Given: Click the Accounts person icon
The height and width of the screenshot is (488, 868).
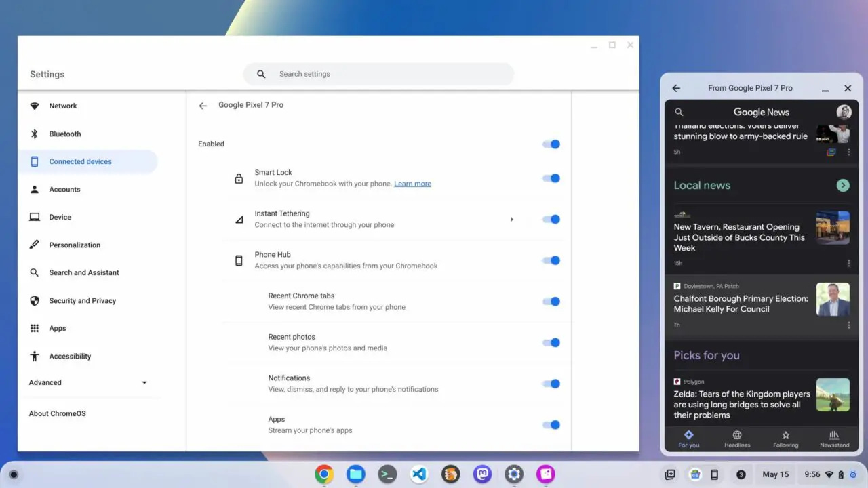Looking at the screenshot, I should tap(35, 190).
